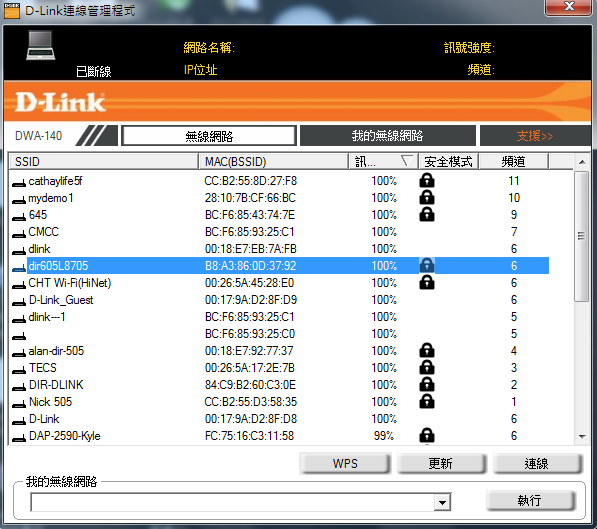Click the WPS button

pyautogui.click(x=345, y=463)
